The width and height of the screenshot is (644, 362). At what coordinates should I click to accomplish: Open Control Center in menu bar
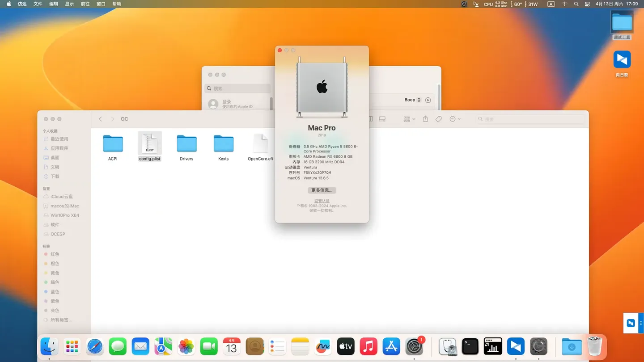click(587, 4)
